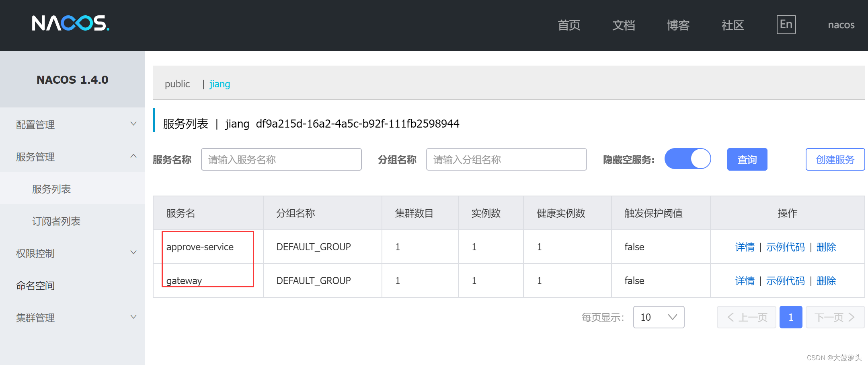Screen dimensions: 868x365
Task: Click DEFAULT_GROUP in the gateway row
Action: point(314,280)
